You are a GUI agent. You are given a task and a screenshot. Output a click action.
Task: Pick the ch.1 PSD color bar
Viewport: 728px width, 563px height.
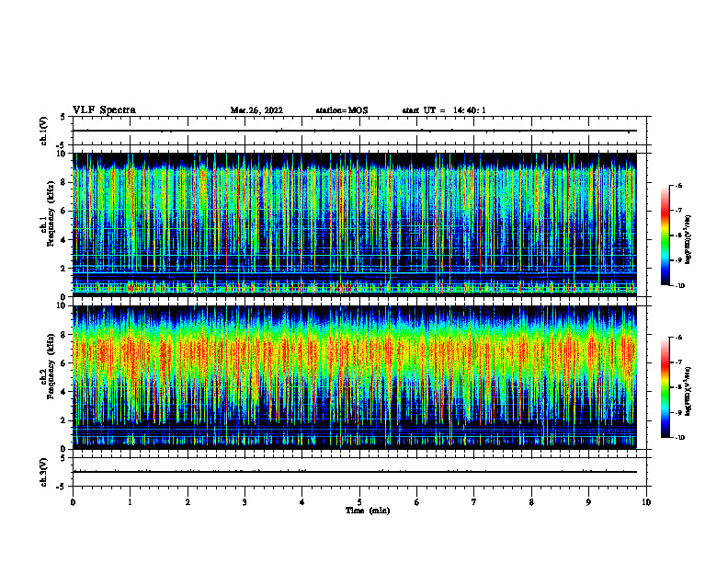coord(665,236)
